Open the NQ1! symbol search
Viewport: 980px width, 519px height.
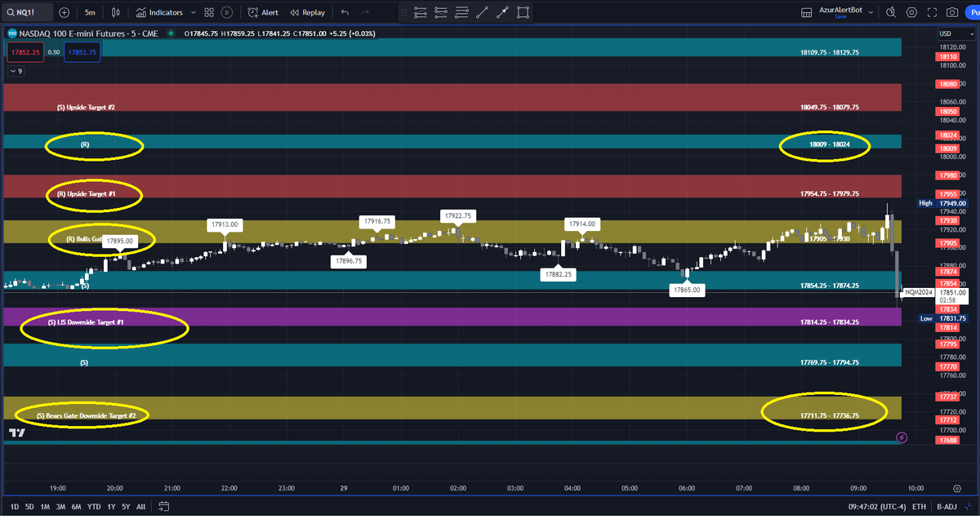click(27, 12)
